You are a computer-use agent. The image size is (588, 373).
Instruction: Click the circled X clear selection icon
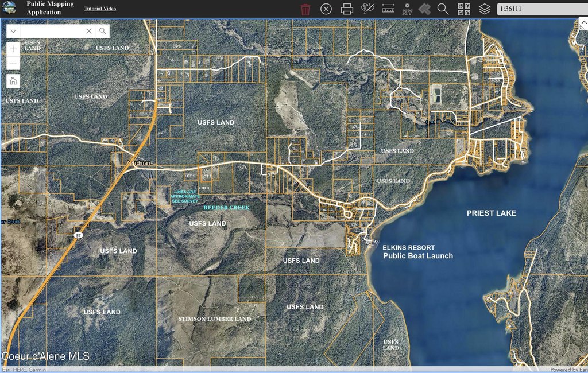(x=326, y=9)
